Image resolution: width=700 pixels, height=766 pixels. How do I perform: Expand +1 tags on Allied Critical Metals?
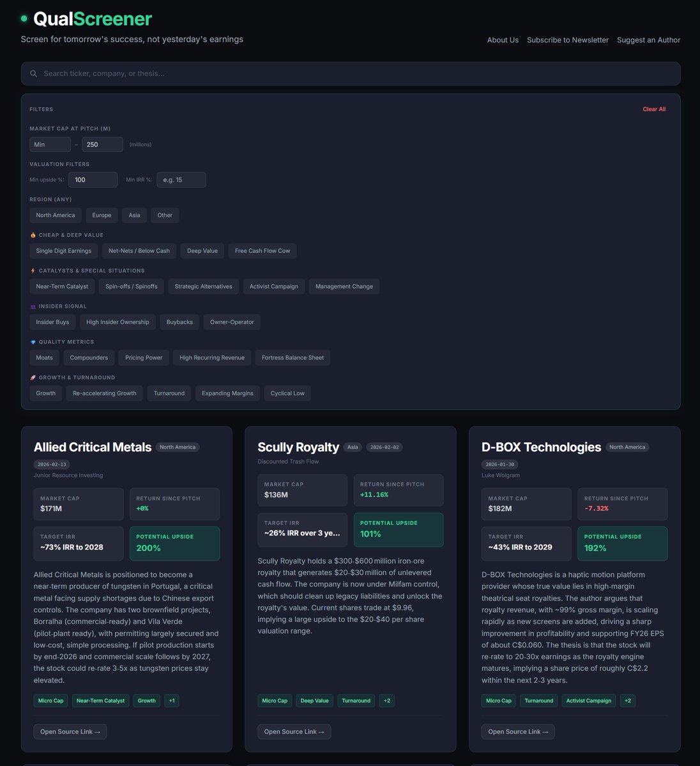(171, 700)
